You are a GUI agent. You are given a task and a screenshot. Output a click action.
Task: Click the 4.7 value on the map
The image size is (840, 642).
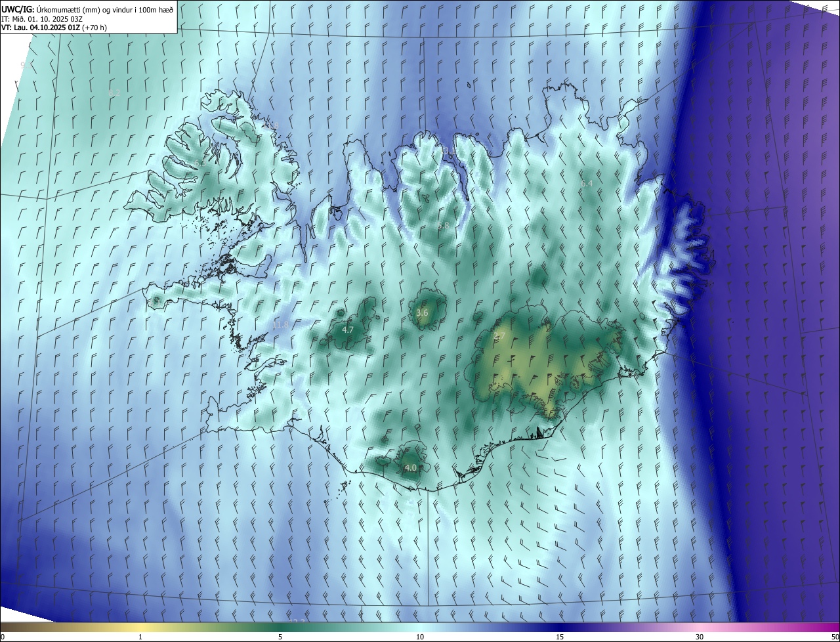348,330
